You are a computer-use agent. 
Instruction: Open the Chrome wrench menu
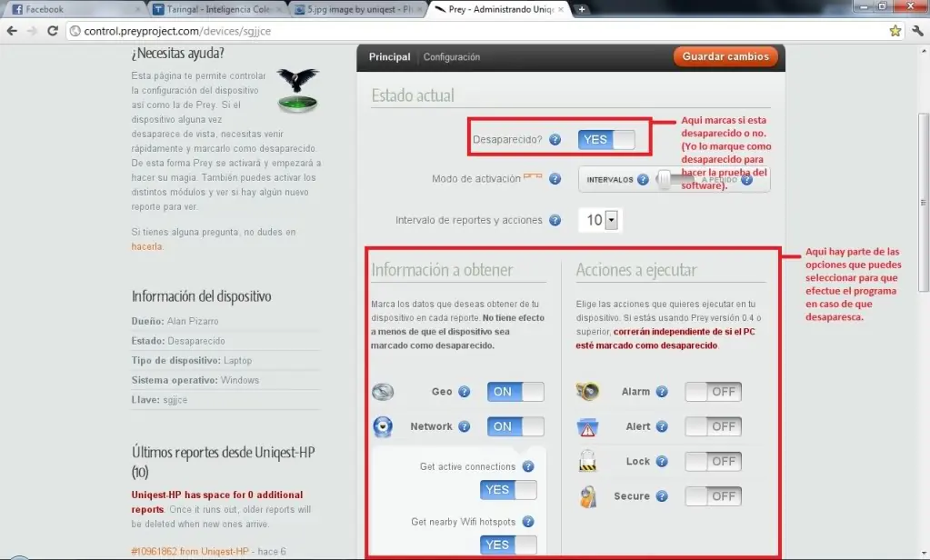click(x=917, y=31)
